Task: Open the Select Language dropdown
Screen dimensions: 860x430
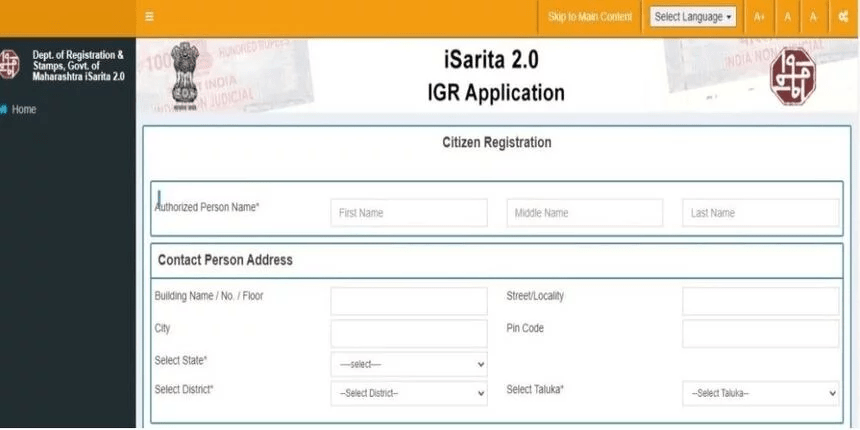Action: (x=693, y=17)
